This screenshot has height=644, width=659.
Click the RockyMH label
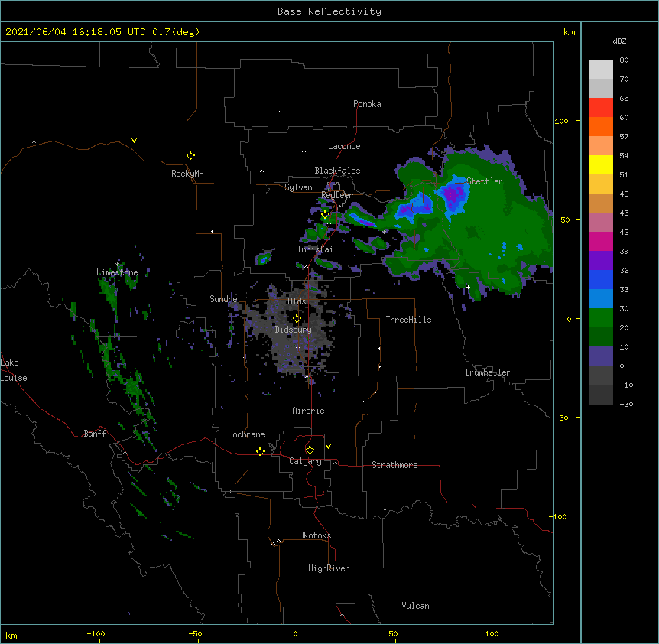point(187,174)
